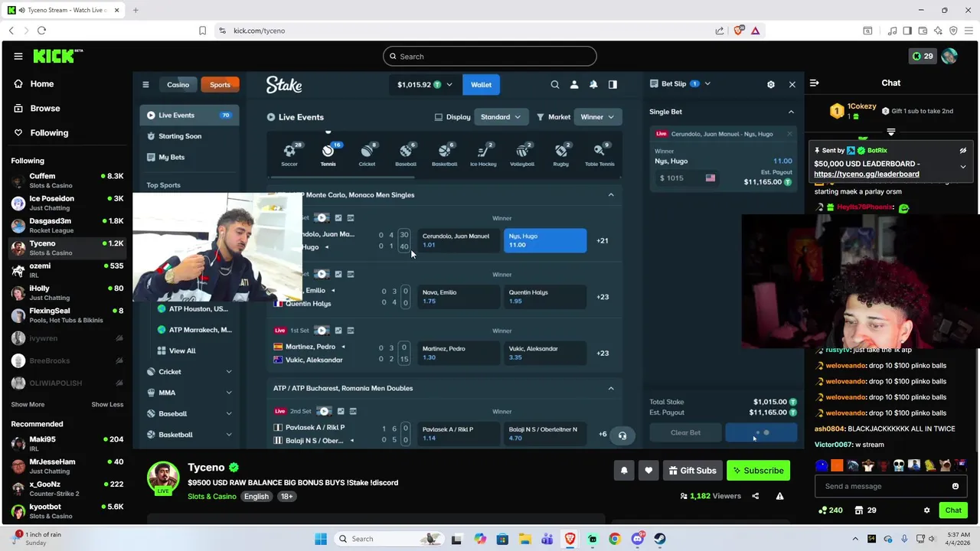Viewport: 980px width, 551px height.
Task: Click the Gift Subs button
Action: coord(692,471)
